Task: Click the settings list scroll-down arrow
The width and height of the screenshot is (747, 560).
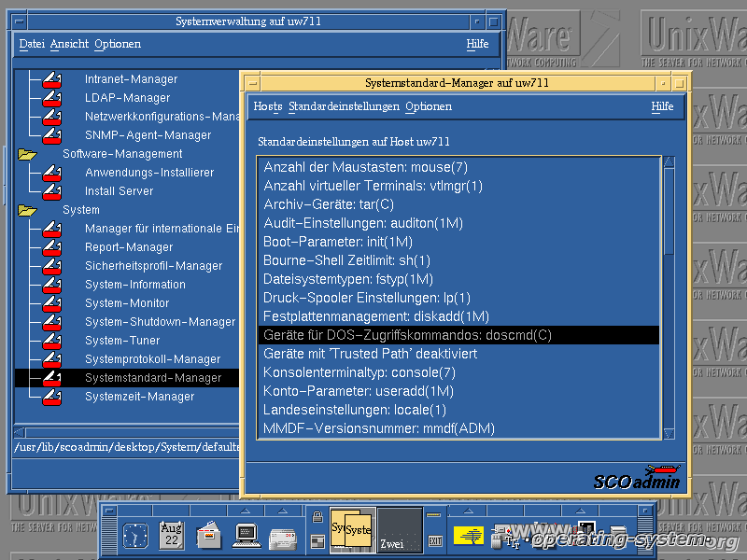Action: (x=669, y=433)
